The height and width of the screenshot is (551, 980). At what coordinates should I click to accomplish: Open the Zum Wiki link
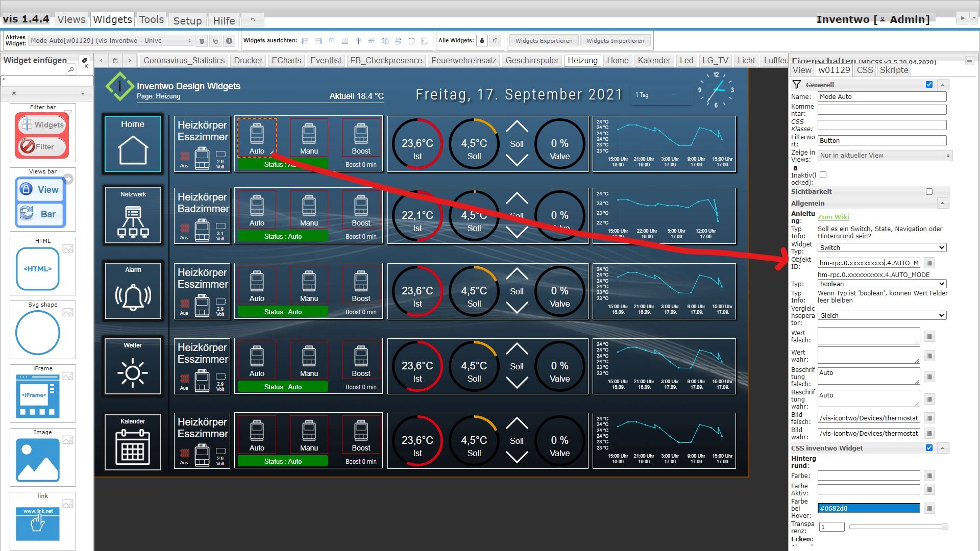point(833,217)
